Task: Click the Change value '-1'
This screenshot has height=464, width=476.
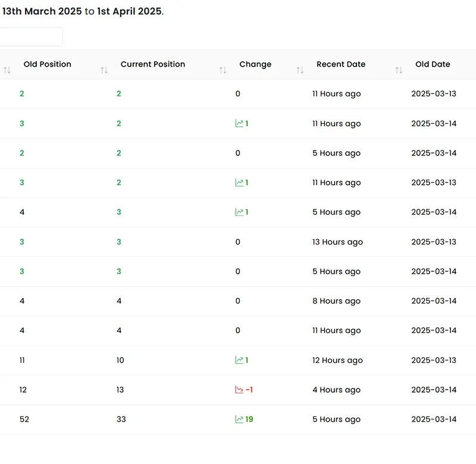Action: 249,390
